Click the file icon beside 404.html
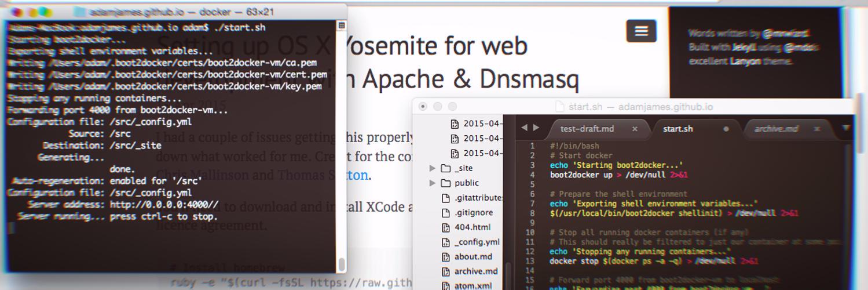Image resolution: width=868 pixels, height=290 pixels. coord(445,227)
